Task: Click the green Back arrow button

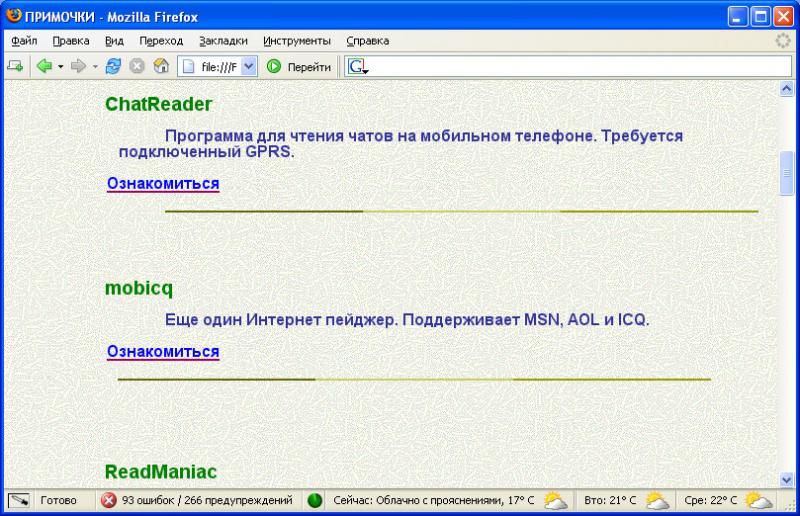Action: (x=44, y=67)
